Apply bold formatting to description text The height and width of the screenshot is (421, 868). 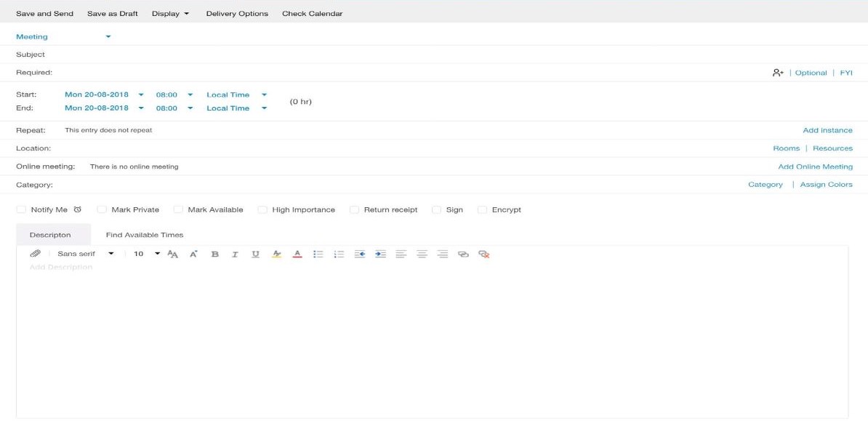point(214,254)
